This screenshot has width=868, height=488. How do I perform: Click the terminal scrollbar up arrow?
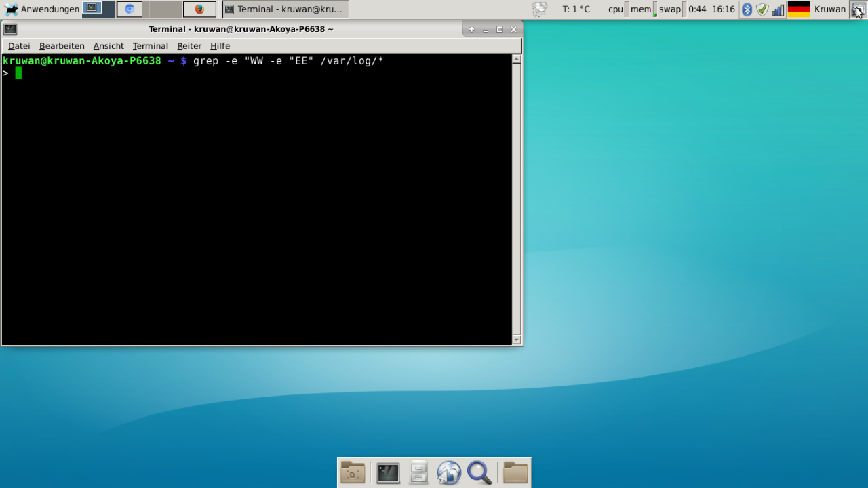516,59
